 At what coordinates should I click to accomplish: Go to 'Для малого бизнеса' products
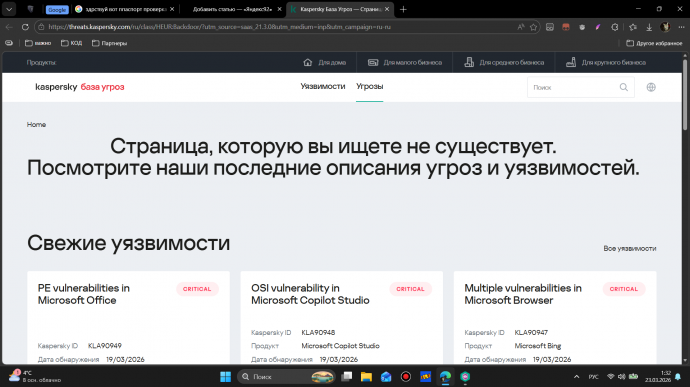coord(405,63)
